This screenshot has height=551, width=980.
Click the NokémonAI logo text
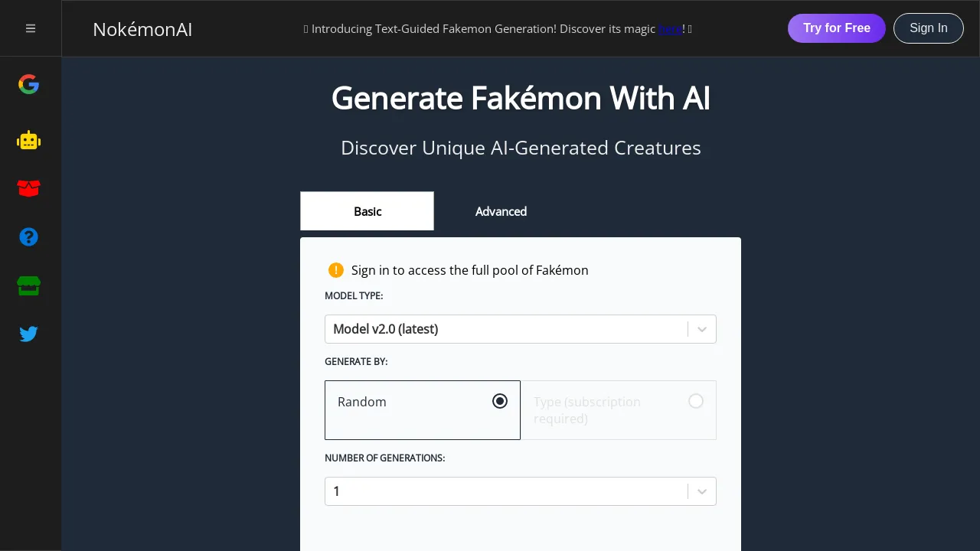(x=142, y=30)
